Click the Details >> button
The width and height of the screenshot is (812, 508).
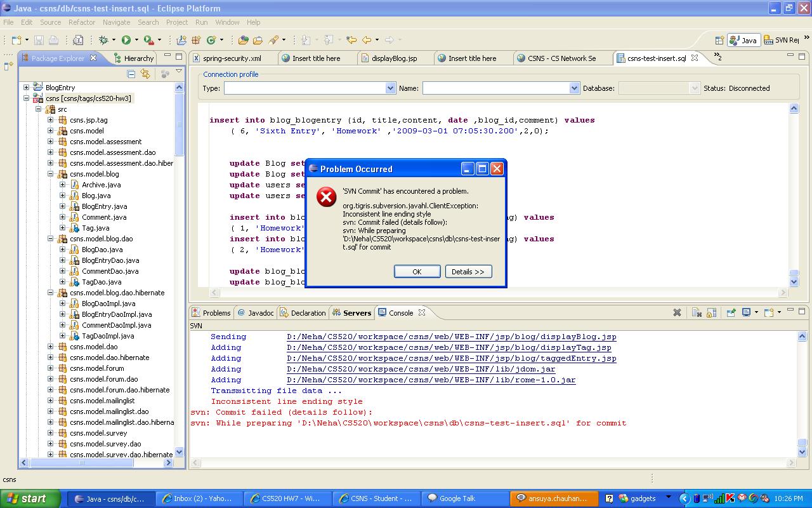pyautogui.click(x=468, y=272)
